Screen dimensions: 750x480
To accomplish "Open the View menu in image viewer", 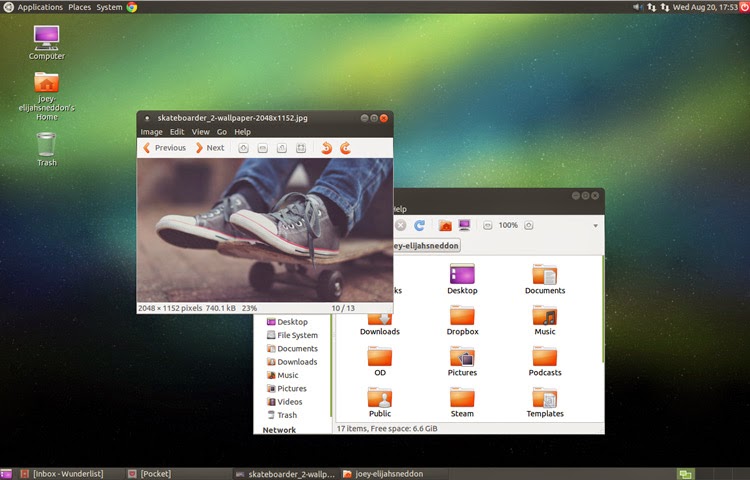I will pos(200,132).
